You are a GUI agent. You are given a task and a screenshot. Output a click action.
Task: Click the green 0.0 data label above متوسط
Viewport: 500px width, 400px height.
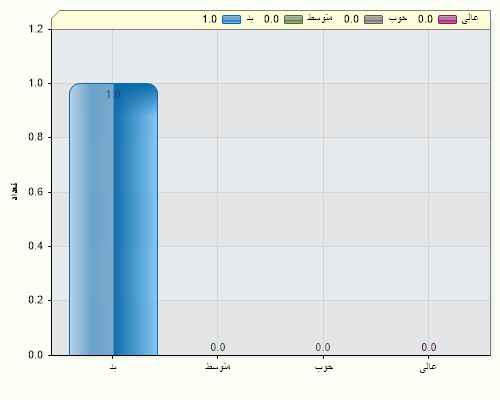pos(218,347)
